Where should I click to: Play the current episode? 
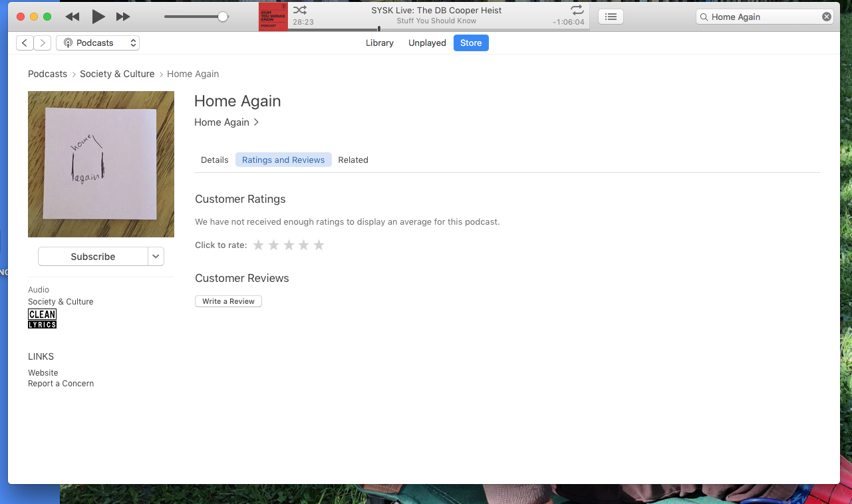tap(98, 17)
